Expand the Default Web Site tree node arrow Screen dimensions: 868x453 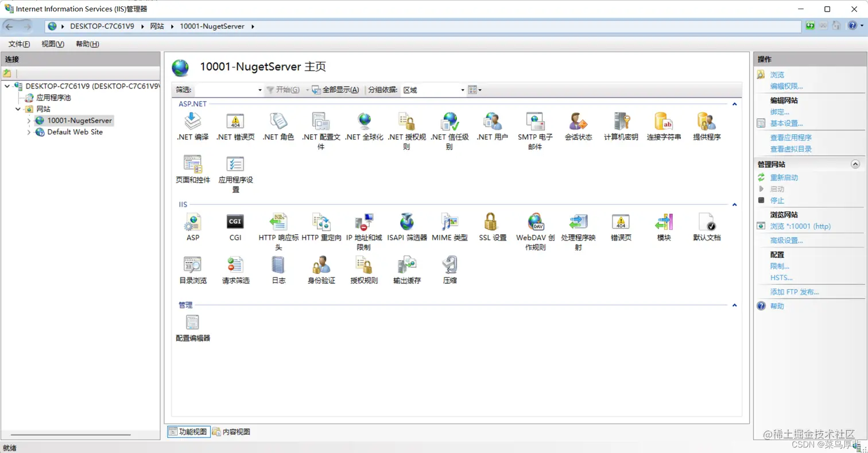point(29,132)
